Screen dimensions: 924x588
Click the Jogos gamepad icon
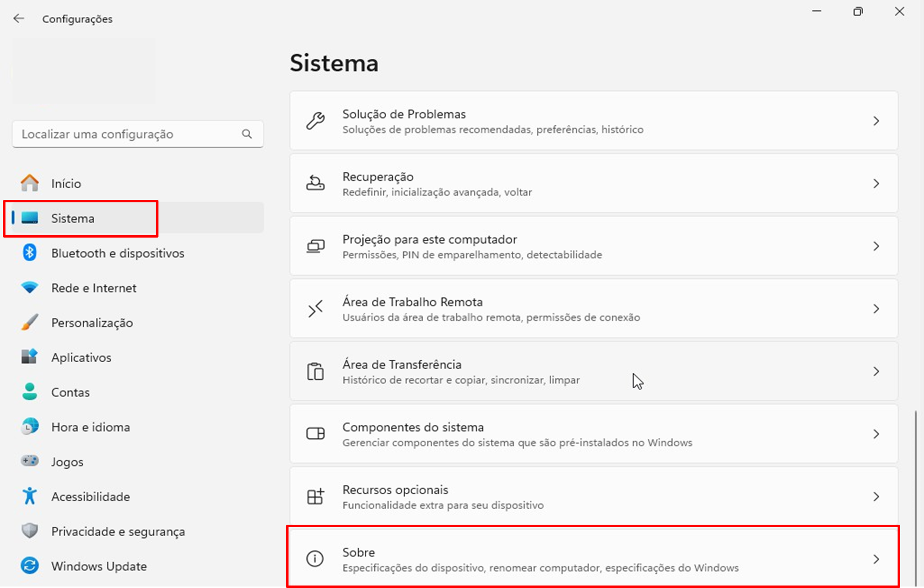point(30,461)
